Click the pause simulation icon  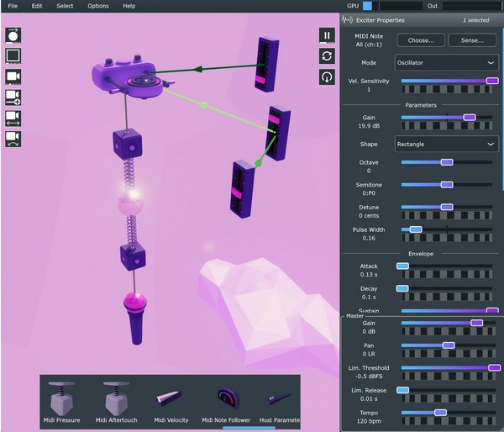click(x=327, y=35)
